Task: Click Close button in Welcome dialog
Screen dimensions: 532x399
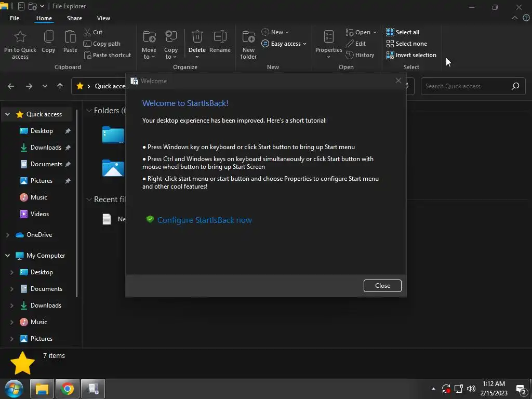Action: 382,286
